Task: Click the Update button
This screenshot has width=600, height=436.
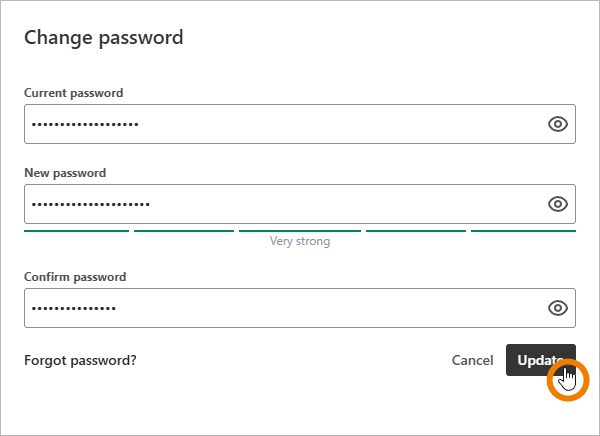Action: 540,360
